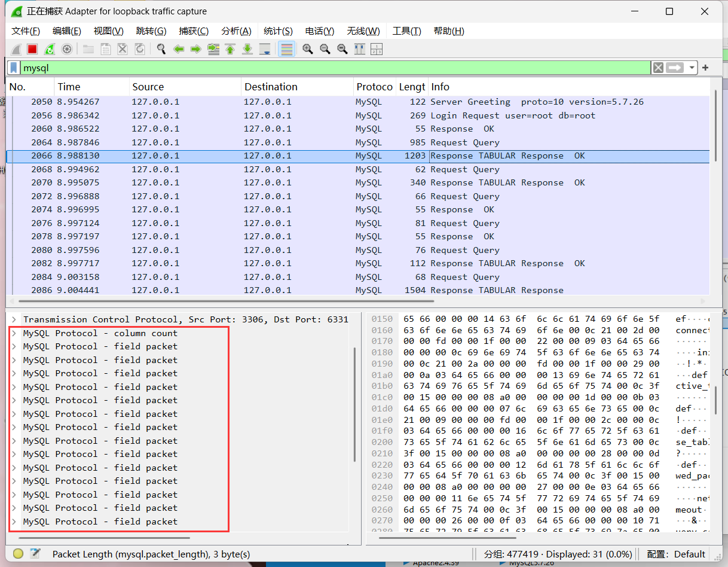Go to the first packet
The height and width of the screenshot is (567, 728).
pos(230,49)
